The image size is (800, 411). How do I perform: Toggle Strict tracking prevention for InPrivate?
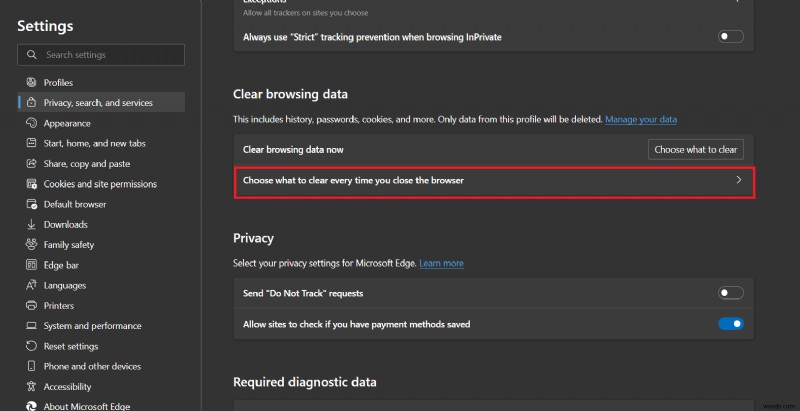(x=731, y=37)
